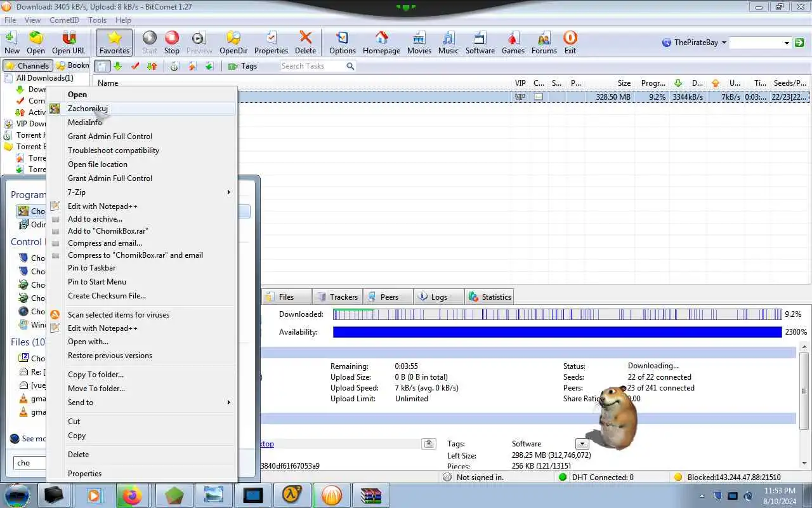Click the Tags filter button
This screenshot has width=812, height=508.
coord(242,66)
